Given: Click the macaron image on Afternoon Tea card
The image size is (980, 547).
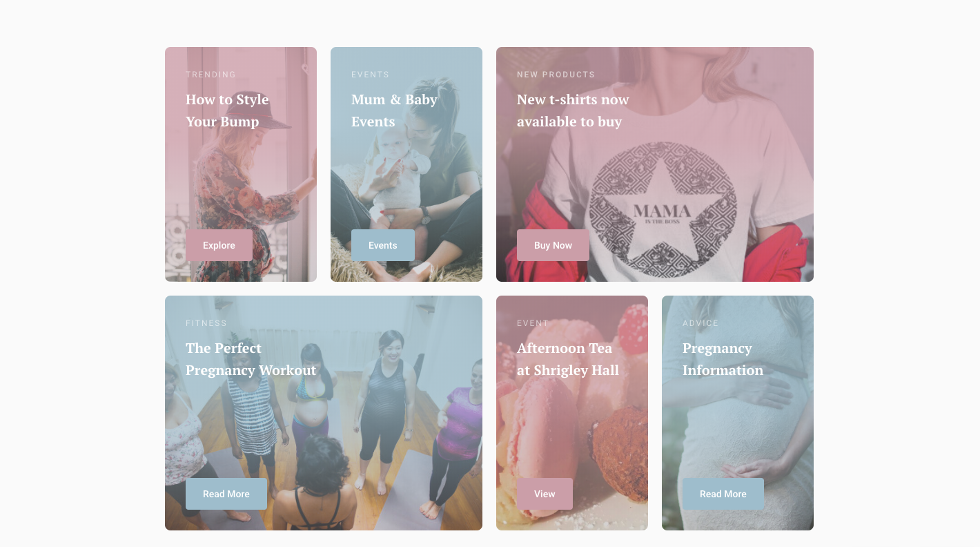Looking at the screenshot, I should (x=572, y=413).
